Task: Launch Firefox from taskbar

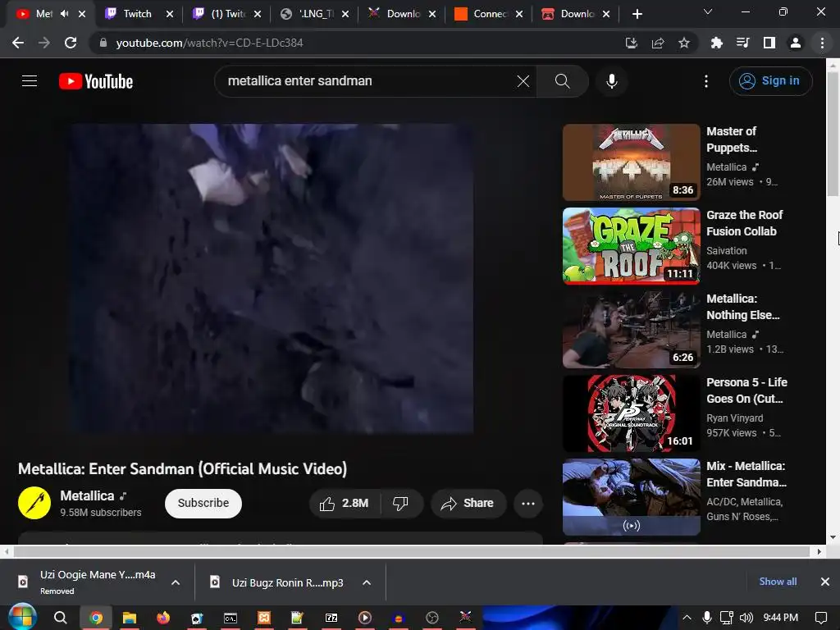Action: coord(163,618)
